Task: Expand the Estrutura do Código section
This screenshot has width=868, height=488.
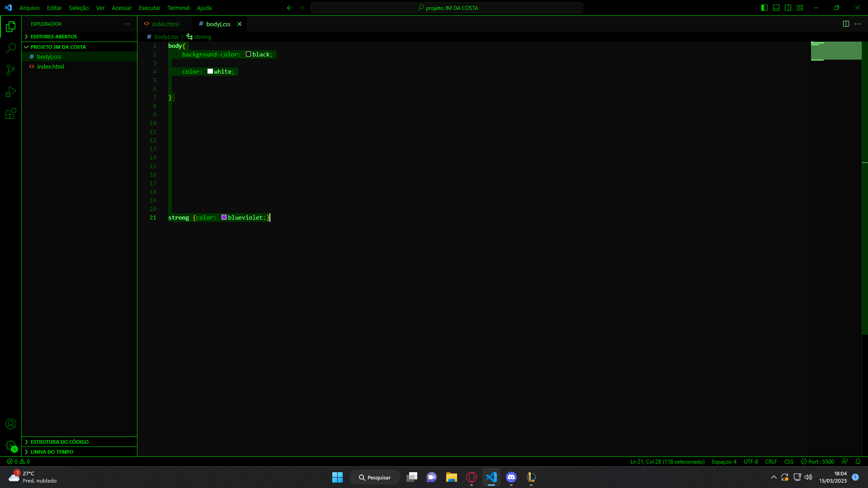Action: (x=80, y=442)
